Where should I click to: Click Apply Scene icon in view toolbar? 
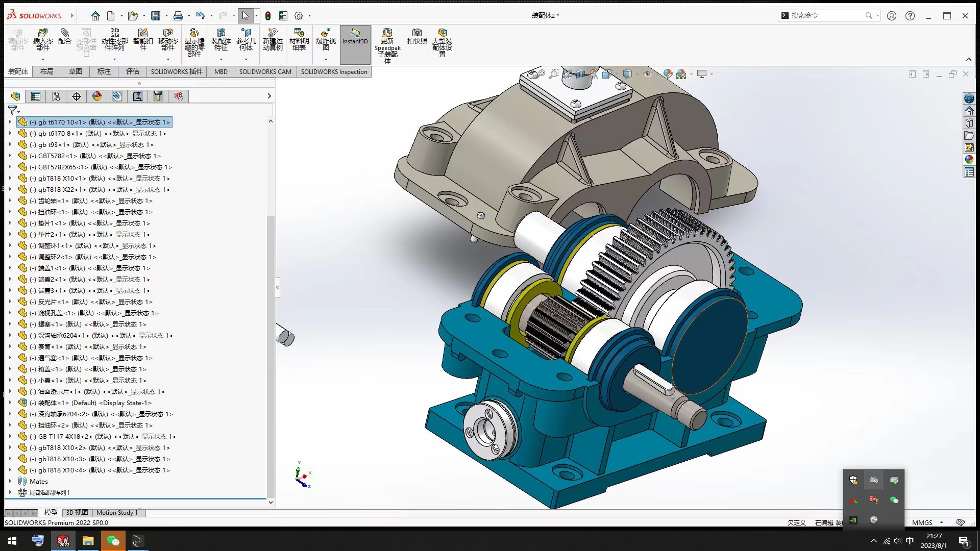tap(681, 74)
